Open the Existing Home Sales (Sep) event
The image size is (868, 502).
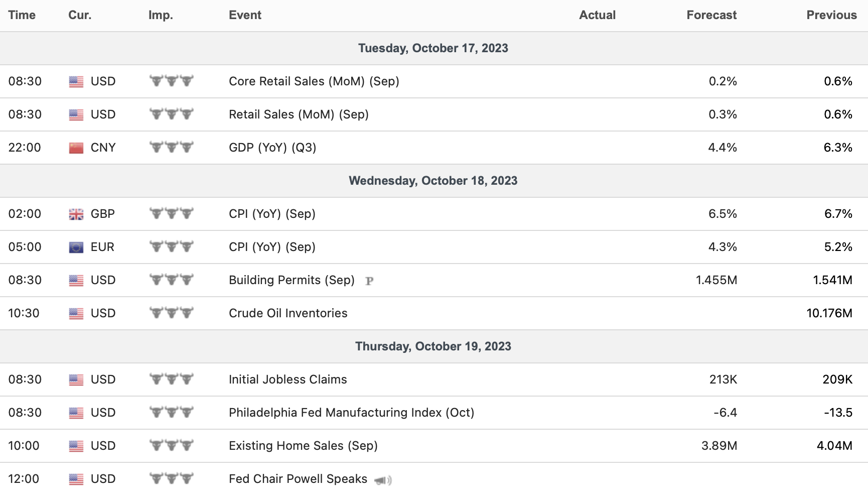(x=303, y=446)
